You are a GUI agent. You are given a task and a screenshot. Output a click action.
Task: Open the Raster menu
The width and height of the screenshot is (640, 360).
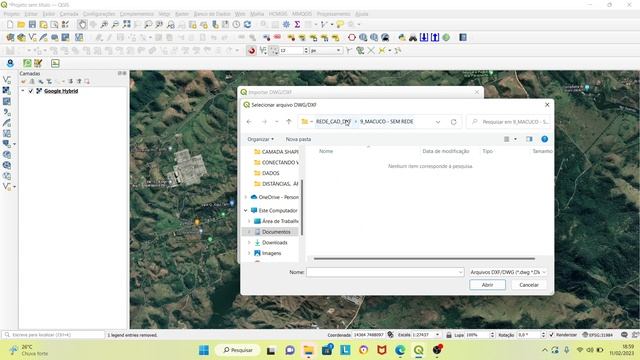[x=182, y=14]
